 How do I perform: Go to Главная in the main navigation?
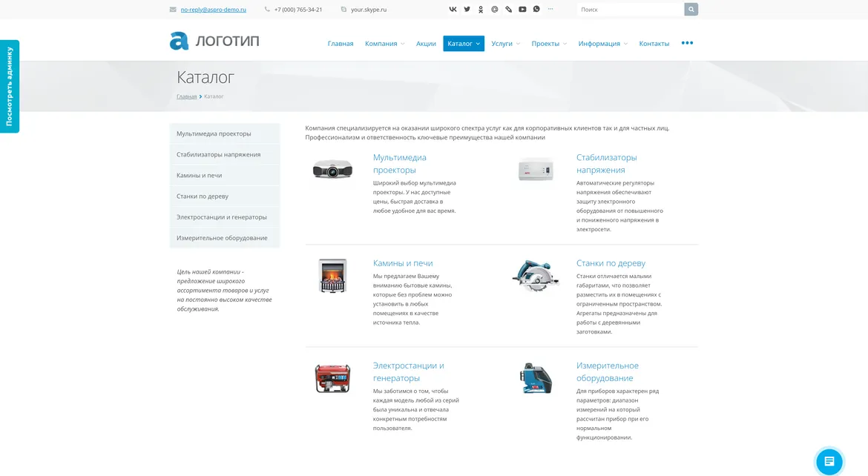pos(341,44)
